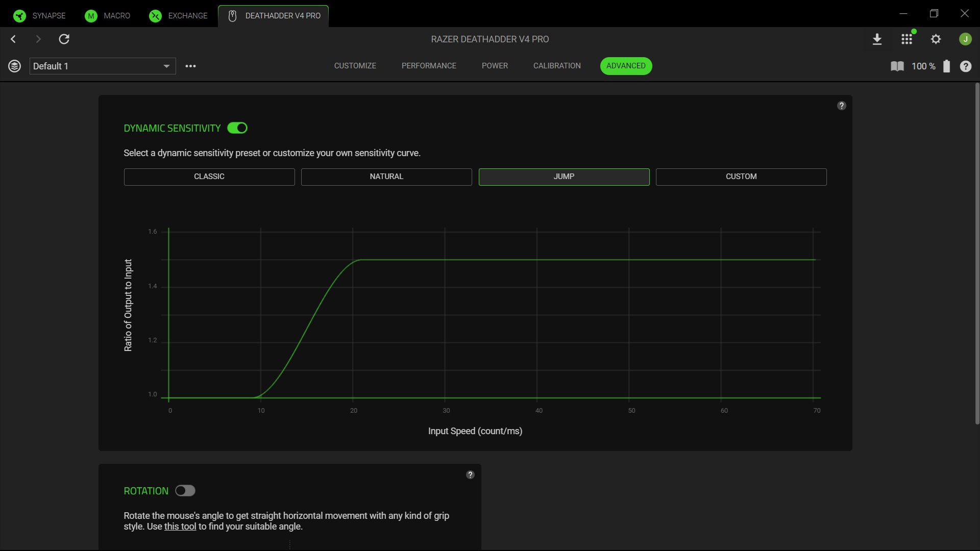Turn off the Dynamic Sensitivity toggle
The height and width of the screenshot is (551, 980).
coord(237,128)
